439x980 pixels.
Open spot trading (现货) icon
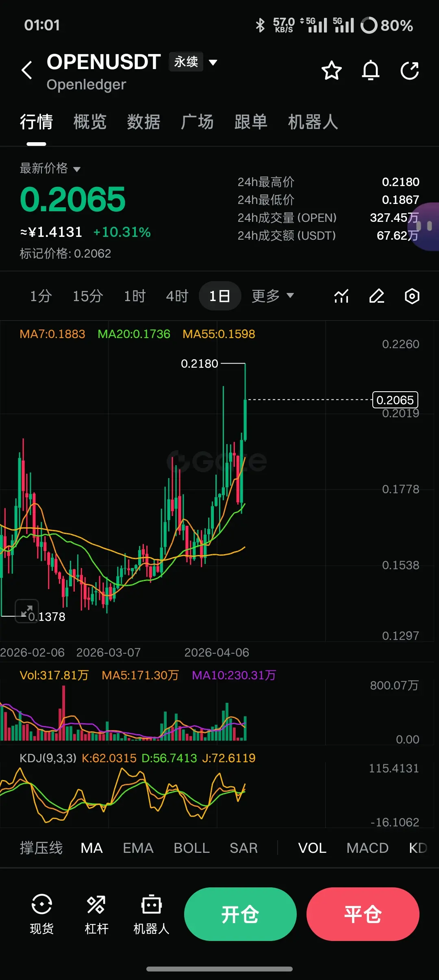point(41,914)
